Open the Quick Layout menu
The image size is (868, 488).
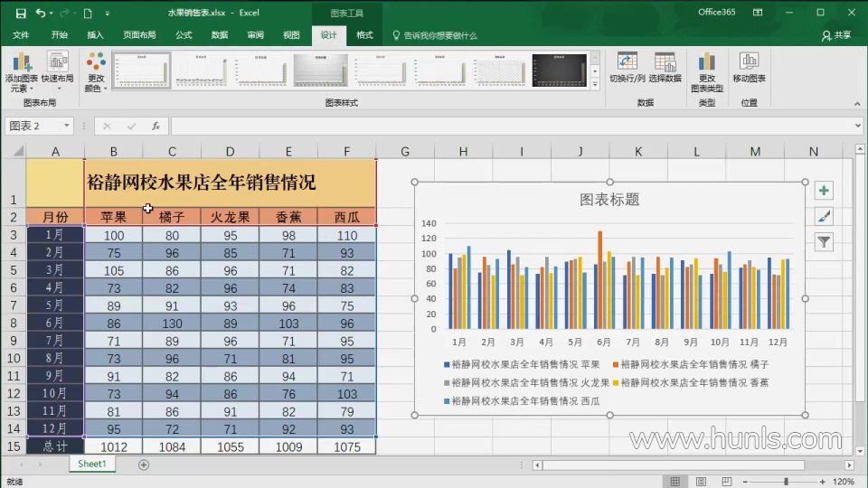[x=57, y=71]
